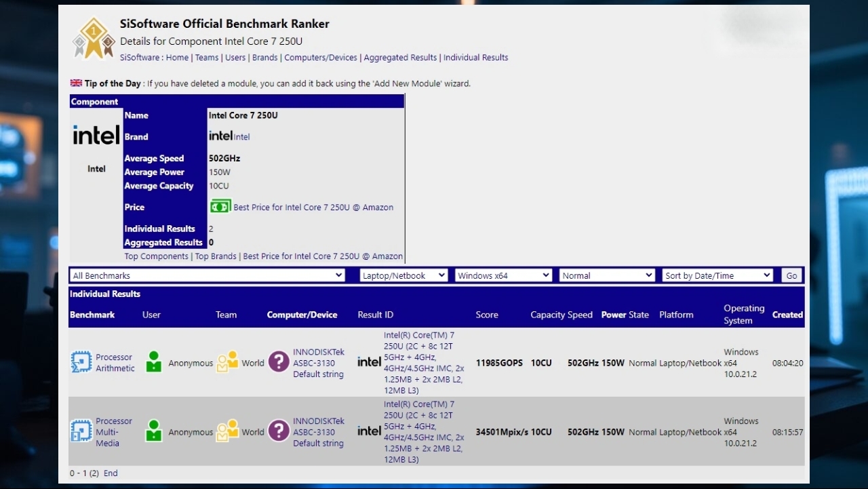This screenshot has width=868, height=489.
Task: Open the Result ID link in Arithmetic row
Action: point(424,363)
